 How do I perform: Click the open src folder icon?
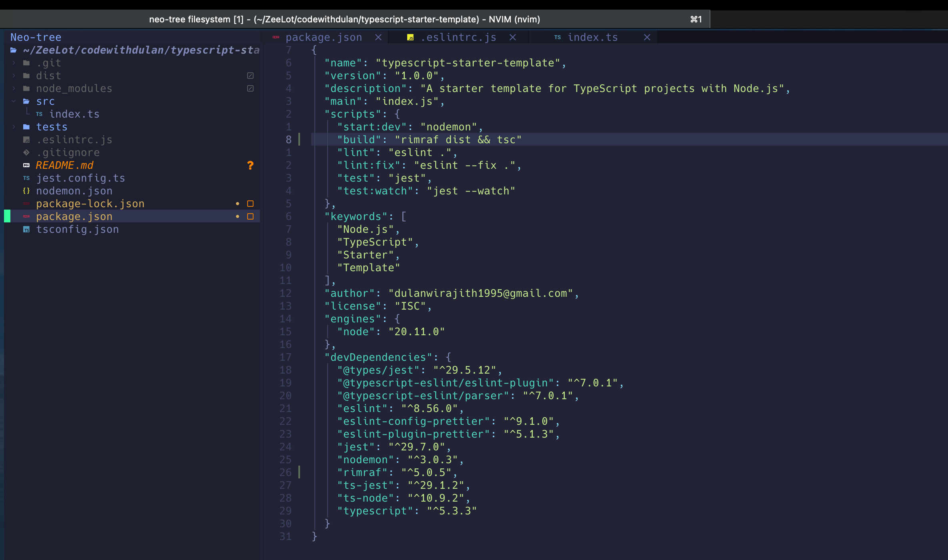[26, 101]
